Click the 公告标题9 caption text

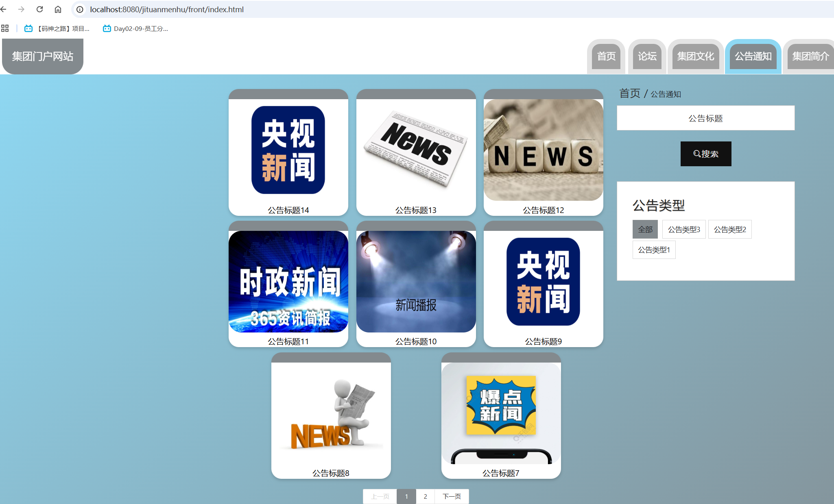[x=543, y=341]
